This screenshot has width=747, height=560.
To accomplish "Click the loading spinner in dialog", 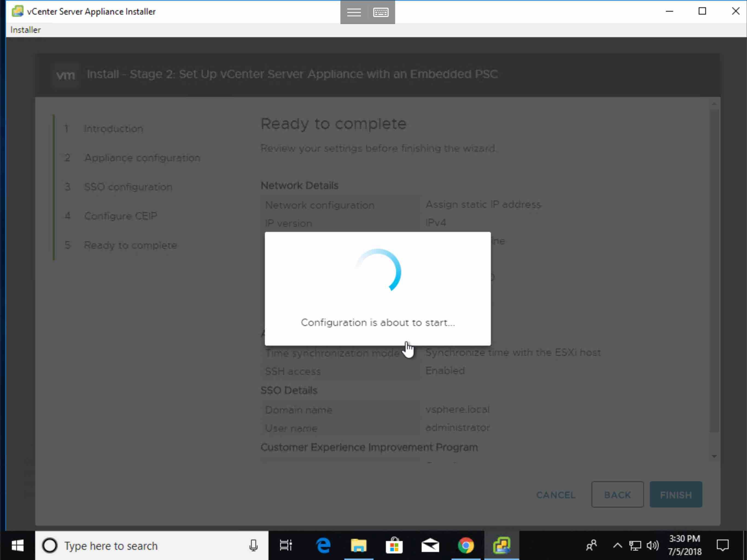I will click(x=378, y=270).
